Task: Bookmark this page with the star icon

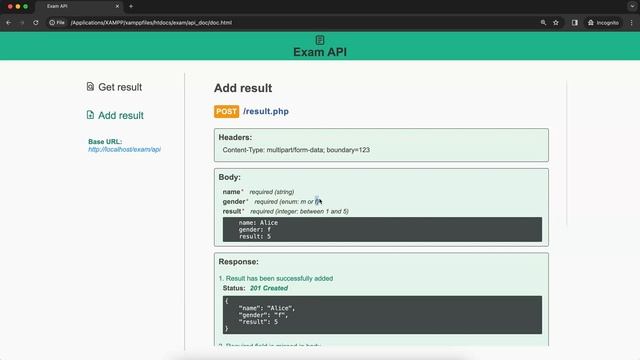Action: [x=556, y=23]
